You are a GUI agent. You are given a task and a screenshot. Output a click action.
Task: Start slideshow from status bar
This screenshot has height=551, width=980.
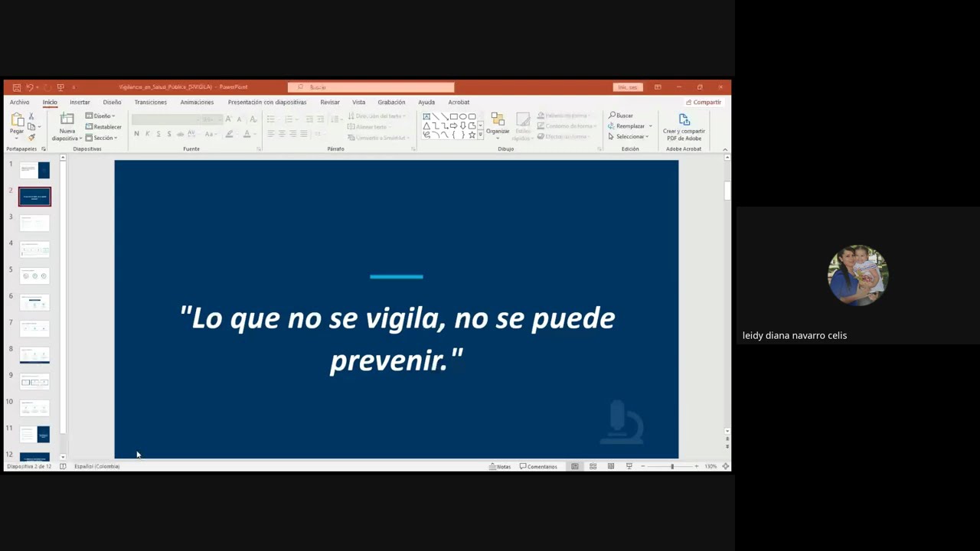[629, 466]
